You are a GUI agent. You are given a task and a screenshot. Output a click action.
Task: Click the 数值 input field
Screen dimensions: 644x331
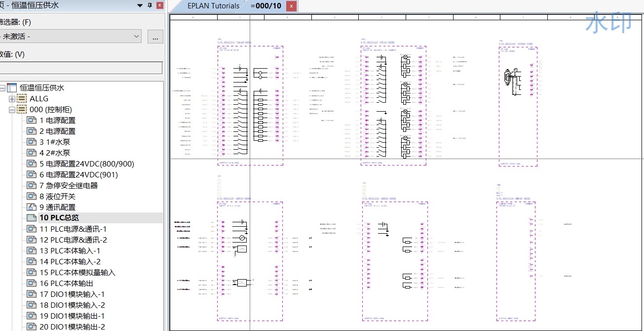[81, 68]
